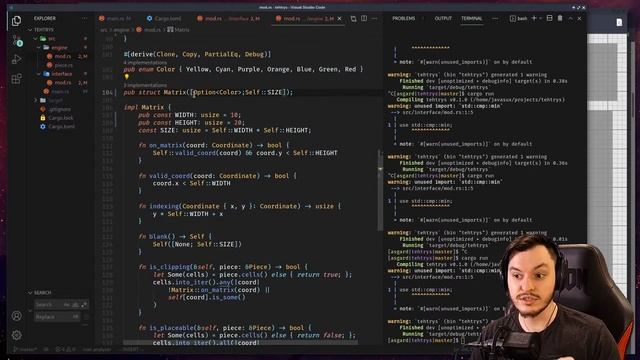
Task: Collapse the SEARCH section header
Action: 42,293
